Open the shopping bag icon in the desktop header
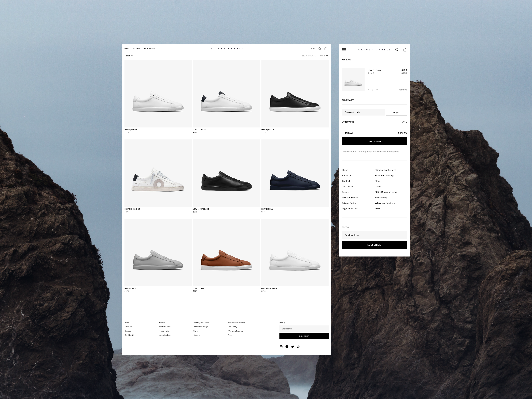 326,48
